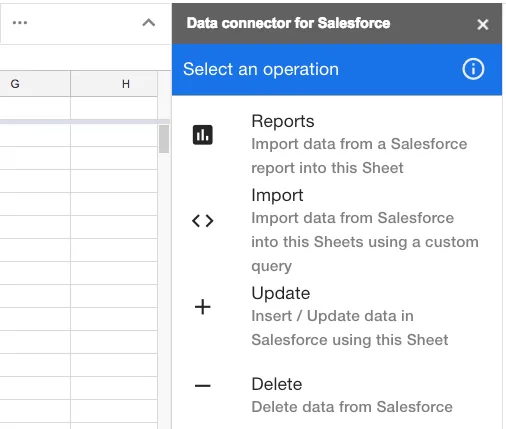Click the 'Select an operation' heading

point(261,69)
